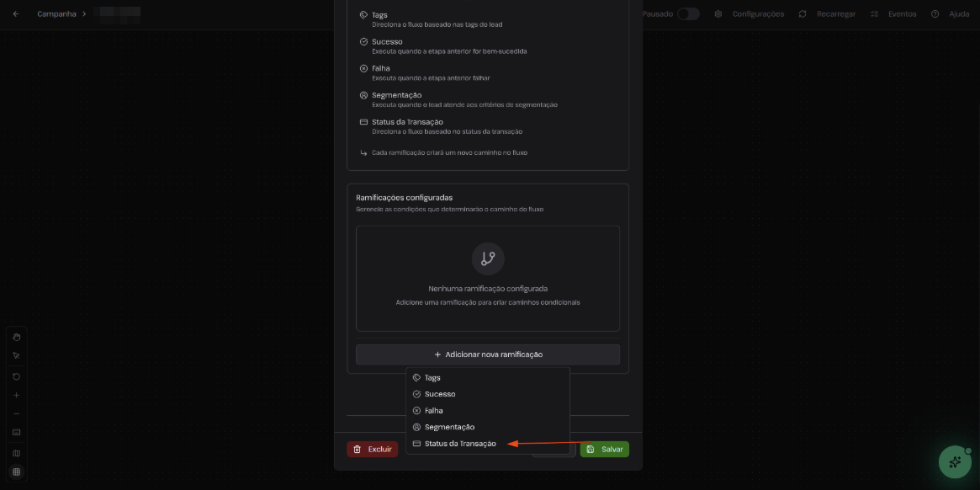Open Configurações in the top bar
The width and height of the screenshot is (980, 490).
click(750, 14)
